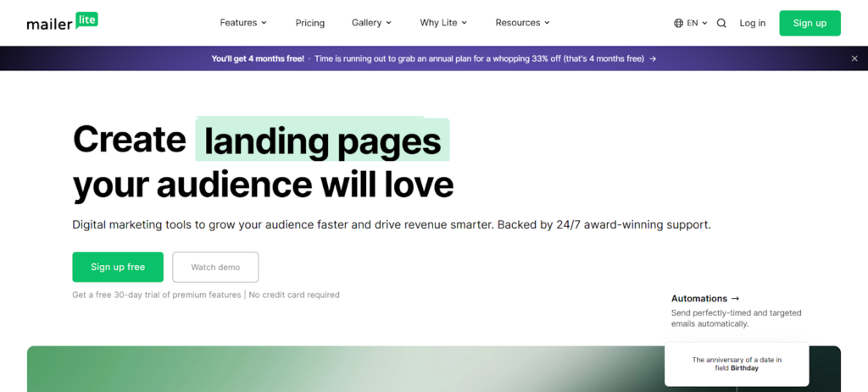The width and height of the screenshot is (868, 392).
Task: Click the green hero preview image
Action: (339, 369)
